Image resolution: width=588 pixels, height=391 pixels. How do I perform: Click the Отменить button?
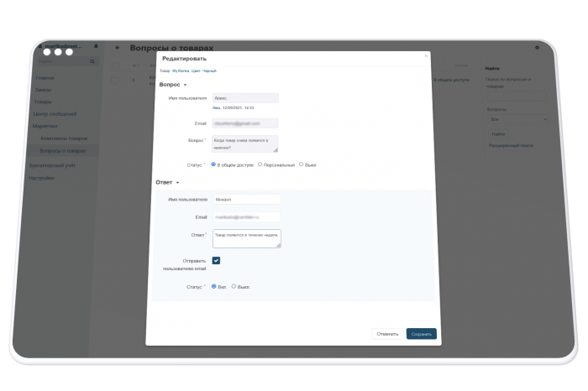pos(387,334)
